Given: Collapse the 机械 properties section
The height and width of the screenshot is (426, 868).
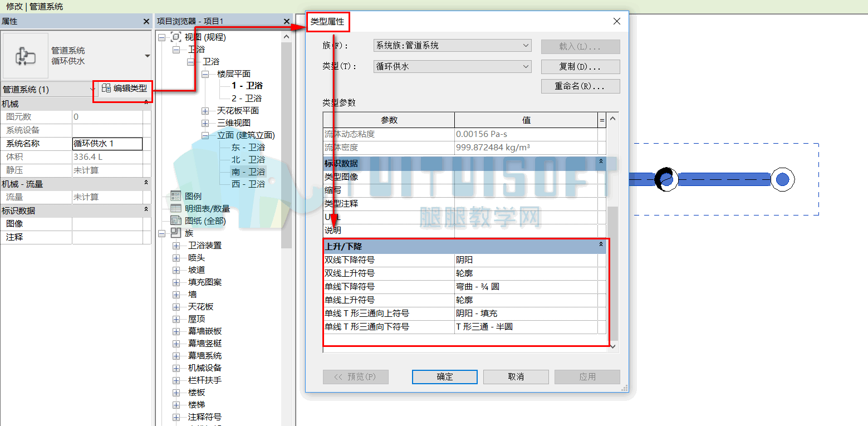Looking at the screenshot, I should point(146,104).
